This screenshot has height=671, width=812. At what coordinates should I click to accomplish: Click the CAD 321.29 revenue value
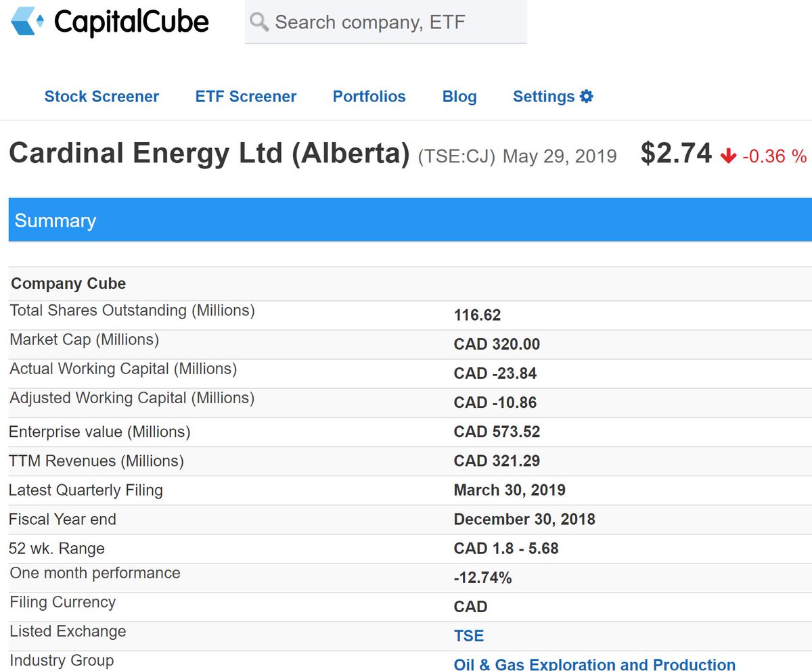point(497,461)
